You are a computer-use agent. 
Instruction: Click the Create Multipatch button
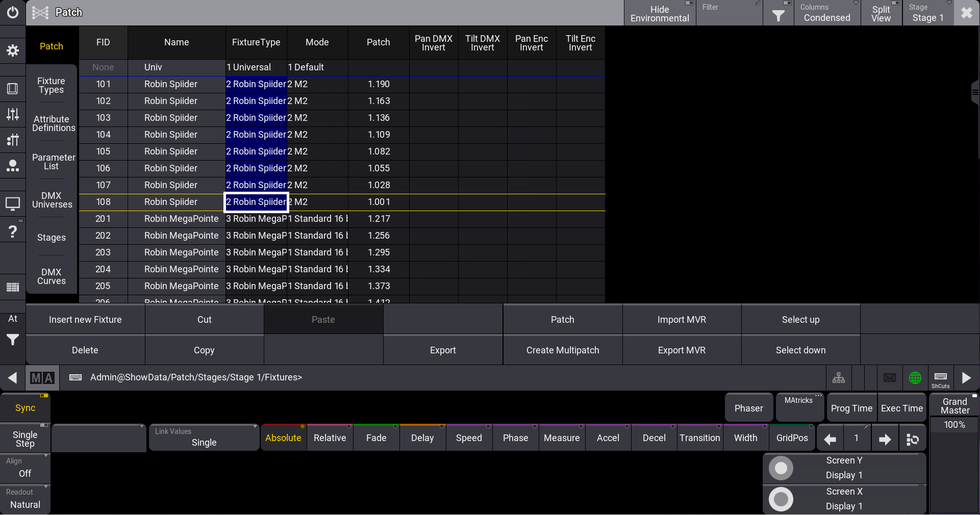pos(563,350)
